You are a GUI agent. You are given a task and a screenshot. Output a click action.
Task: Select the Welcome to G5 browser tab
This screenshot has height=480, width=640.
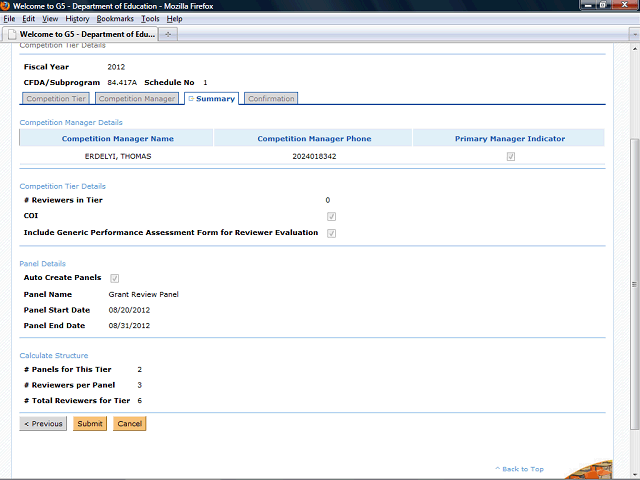(80, 34)
